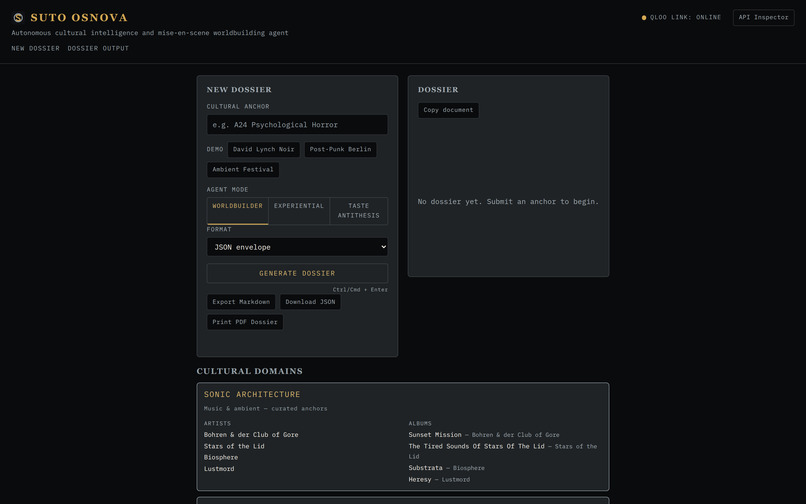
Task: Pick the David Lynch Noir demo
Action: point(264,150)
